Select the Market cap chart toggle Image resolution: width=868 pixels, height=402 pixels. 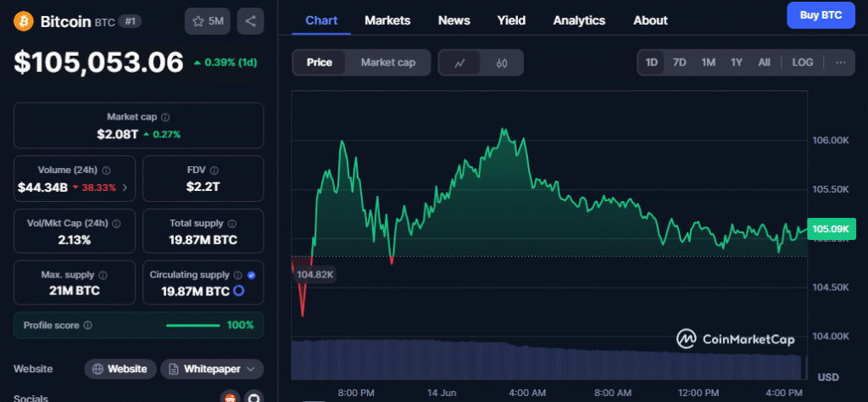pyautogui.click(x=388, y=63)
